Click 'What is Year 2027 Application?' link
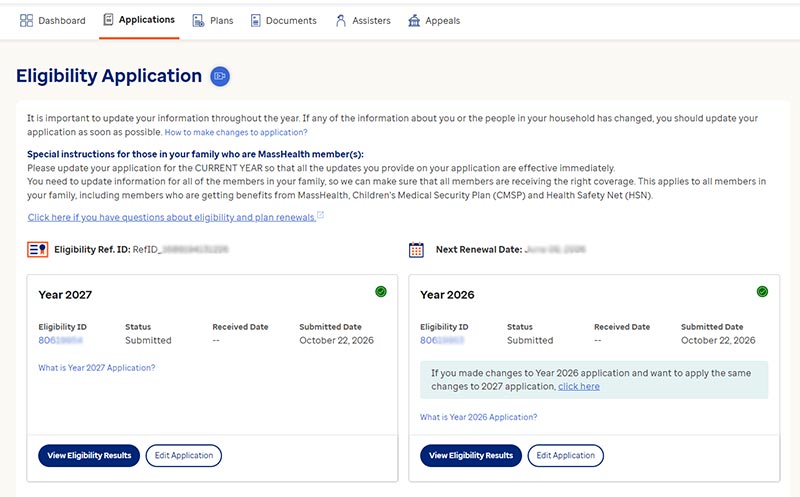This screenshot has height=497, width=800. point(96,367)
